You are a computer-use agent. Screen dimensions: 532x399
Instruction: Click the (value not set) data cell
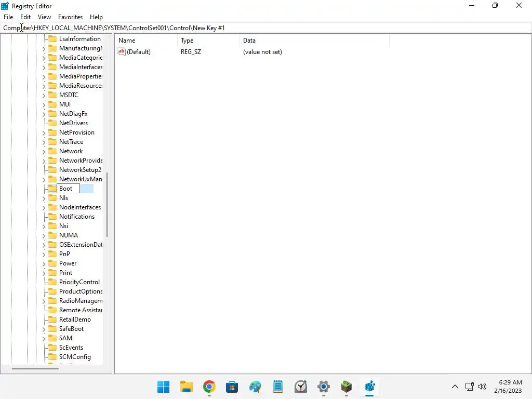pyautogui.click(x=262, y=52)
